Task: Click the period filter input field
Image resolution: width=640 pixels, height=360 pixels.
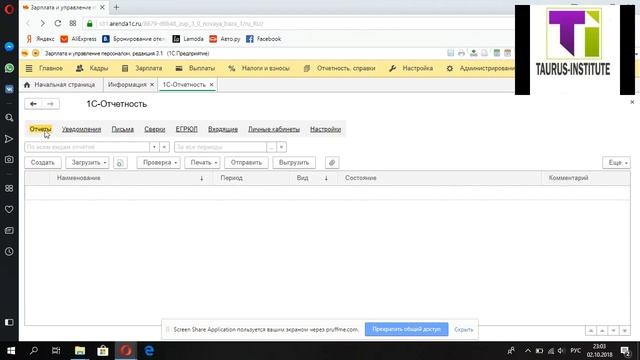Action: coord(220,147)
